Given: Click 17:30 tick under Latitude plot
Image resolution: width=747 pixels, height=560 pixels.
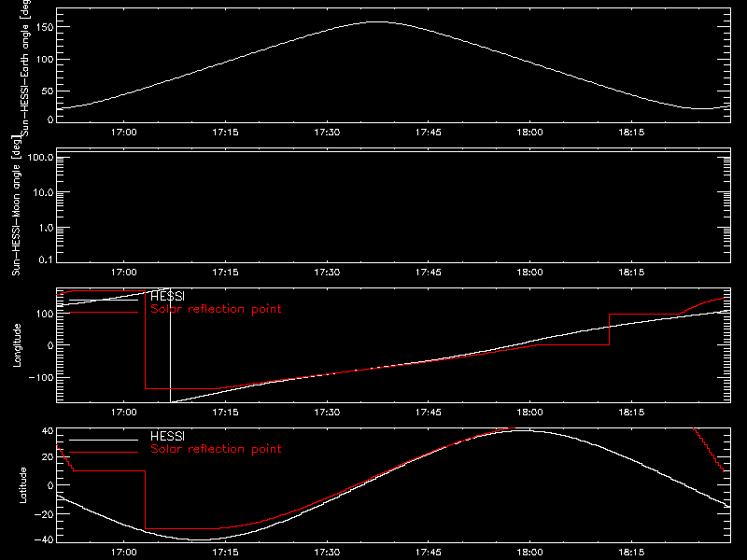Looking at the screenshot, I should tap(328, 553).
